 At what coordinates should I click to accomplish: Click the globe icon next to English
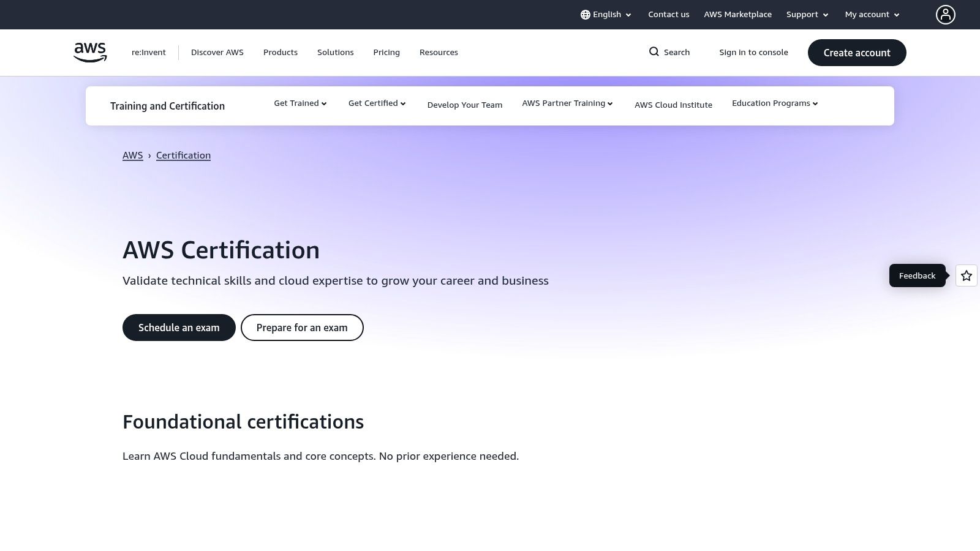[586, 14]
